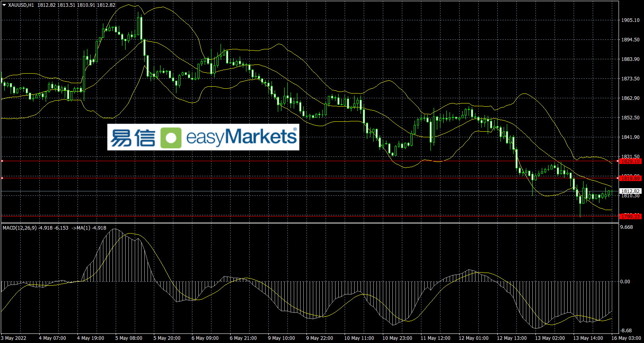The image size is (644, 343).
Task: Click the 1873.50 price axis label
Action: tap(630, 79)
